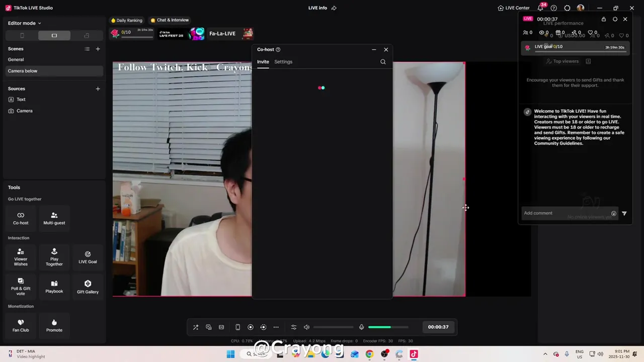Click the 00:00:37 timer in bottom toolbar
This screenshot has height=362, width=644.
tap(438, 327)
